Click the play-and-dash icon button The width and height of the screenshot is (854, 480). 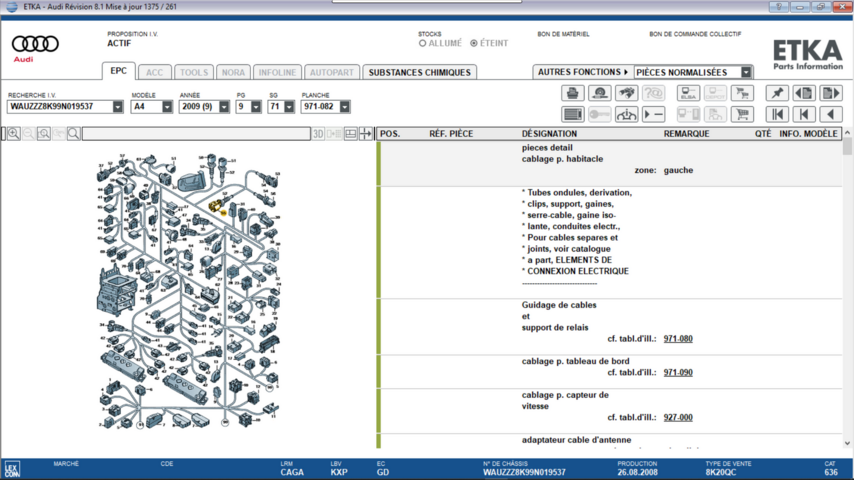(x=653, y=114)
